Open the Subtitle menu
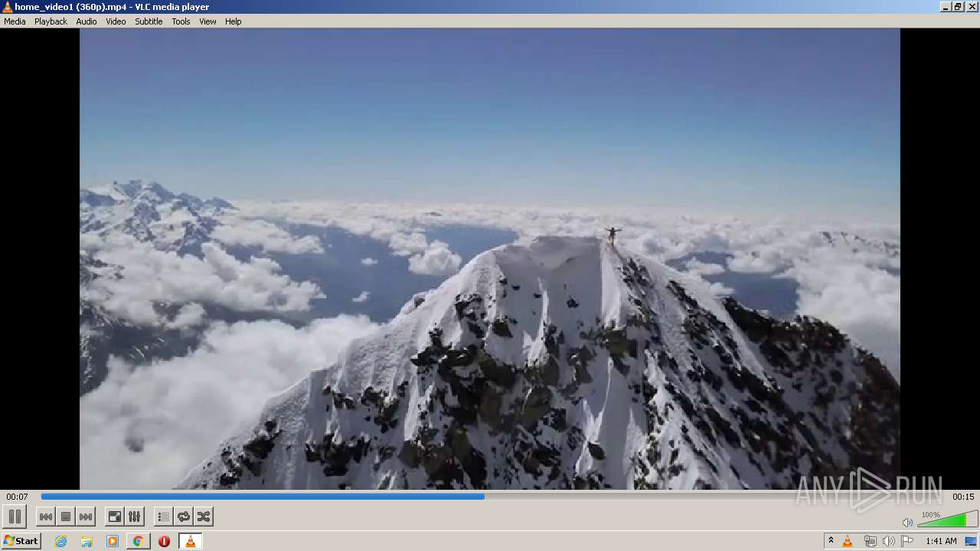 point(149,21)
